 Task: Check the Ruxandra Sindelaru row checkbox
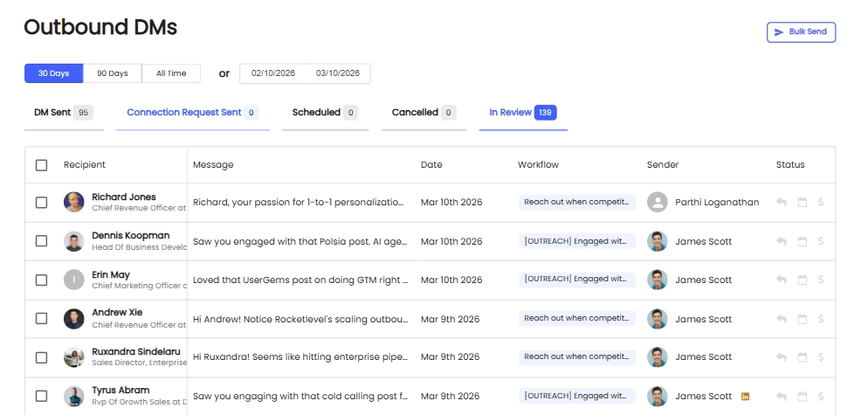coord(42,357)
